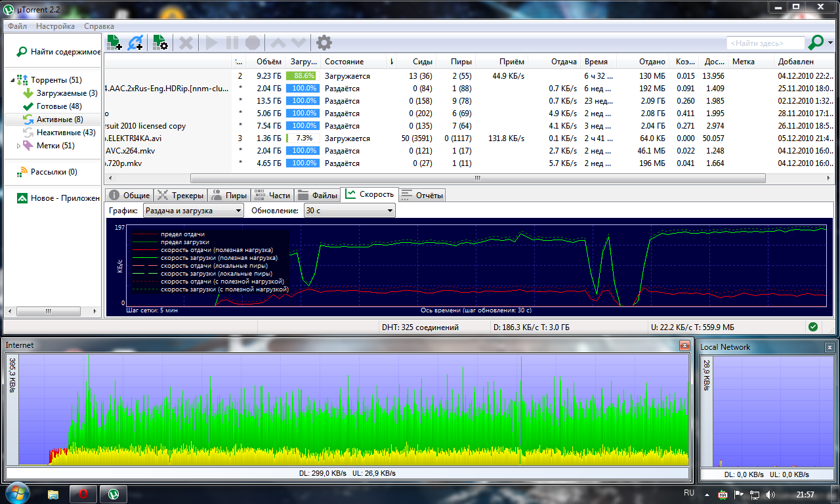
Task: Sort by Добавлен column header
Action: 804,62
